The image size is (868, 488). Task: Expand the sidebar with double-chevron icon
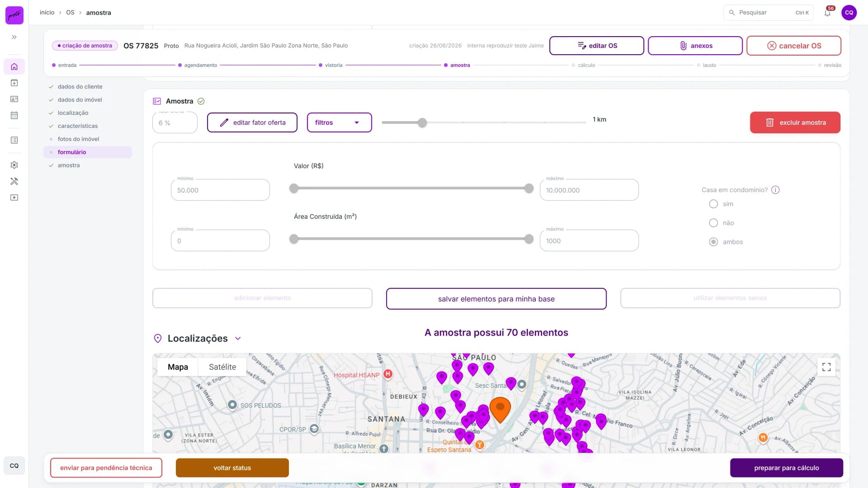click(x=14, y=37)
